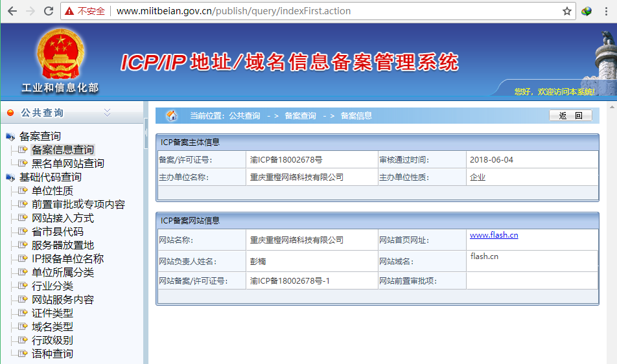Open 前置审批或专项内容 in the sidebar

click(78, 205)
